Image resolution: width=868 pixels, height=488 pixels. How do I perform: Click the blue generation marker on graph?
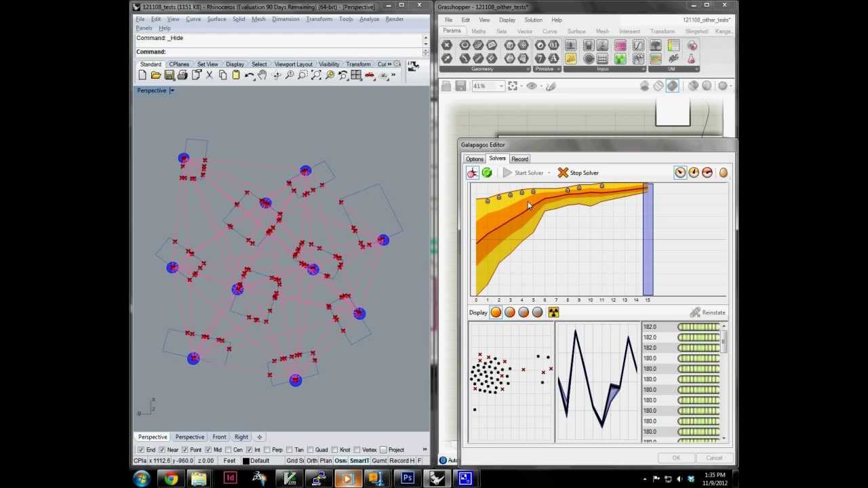click(648, 241)
